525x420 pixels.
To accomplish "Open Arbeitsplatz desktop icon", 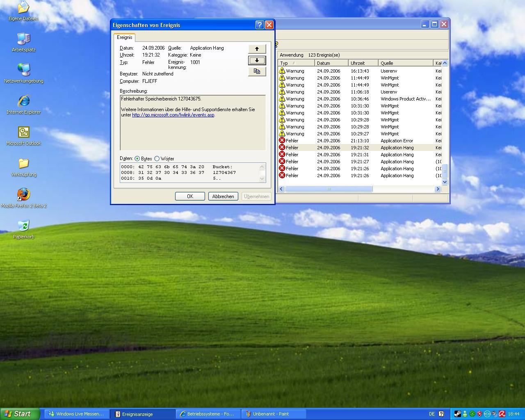I will pyautogui.click(x=23, y=42).
